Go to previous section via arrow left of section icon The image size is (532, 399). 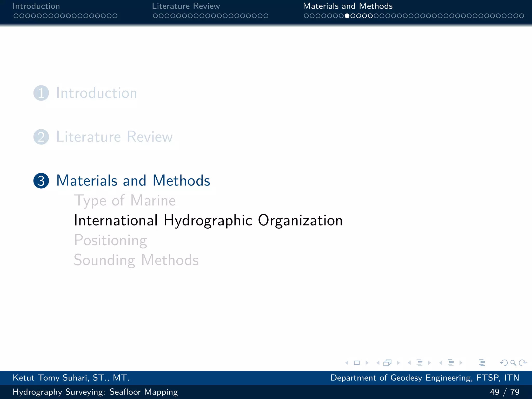pyautogui.click(x=441, y=363)
